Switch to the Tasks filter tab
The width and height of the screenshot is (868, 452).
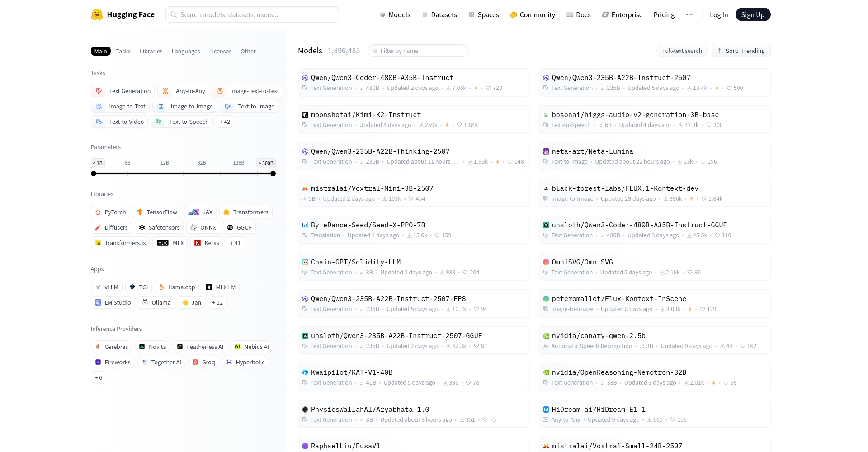(123, 51)
